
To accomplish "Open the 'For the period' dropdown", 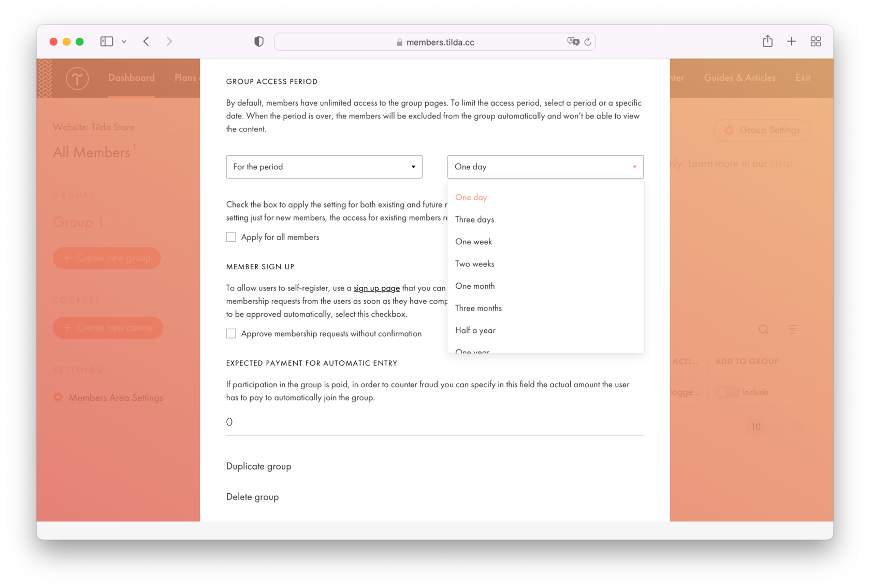I will coord(324,167).
